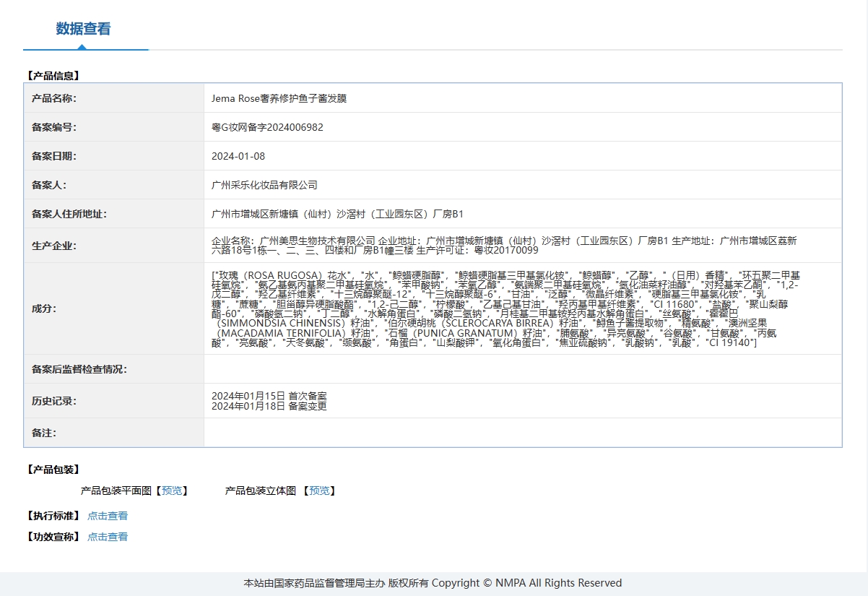Click the 备案人住所地址 address value
Image resolution: width=868 pixels, height=596 pixels.
(337, 214)
